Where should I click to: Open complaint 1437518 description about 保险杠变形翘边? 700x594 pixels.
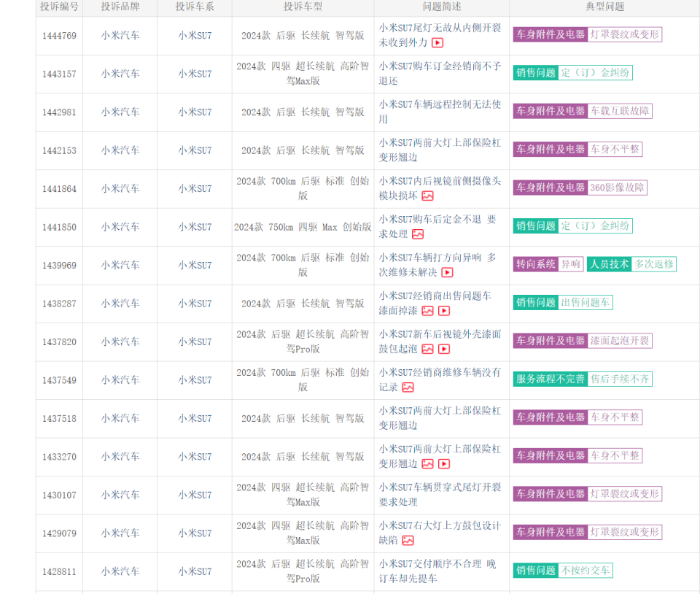(440, 418)
